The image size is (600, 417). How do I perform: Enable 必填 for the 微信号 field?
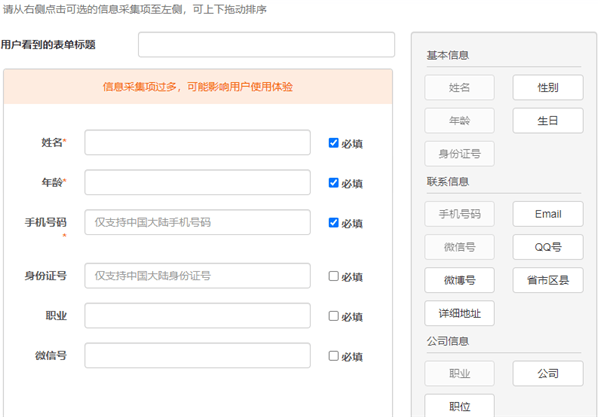point(333,355)
